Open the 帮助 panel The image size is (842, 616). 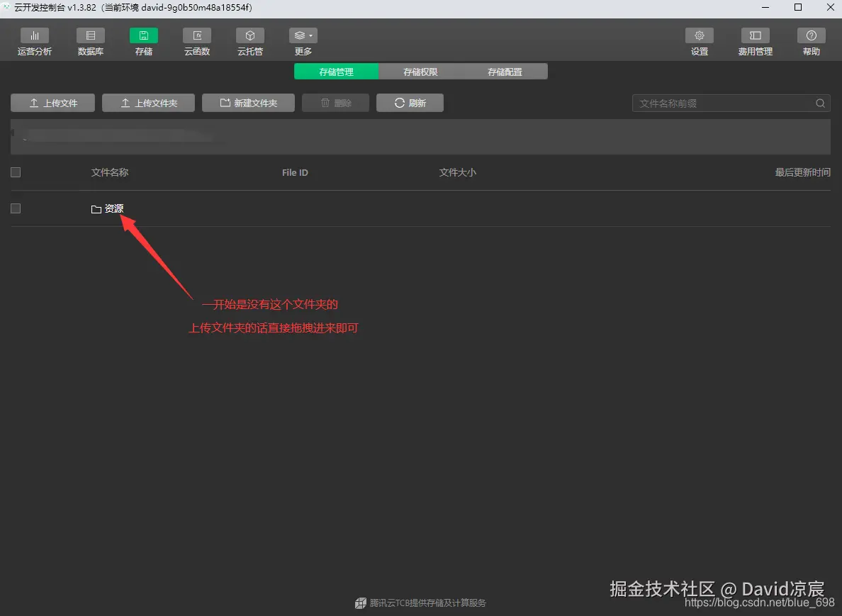tap(810, 40)
